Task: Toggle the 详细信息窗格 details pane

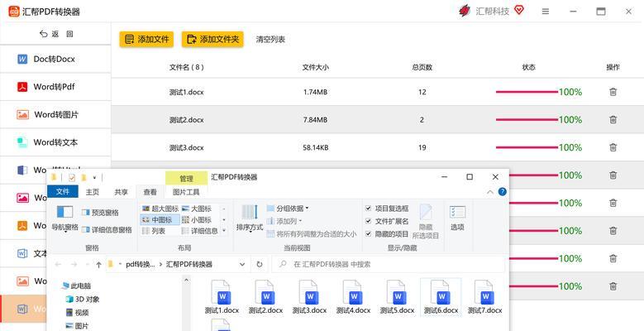Action: [107, 230]
